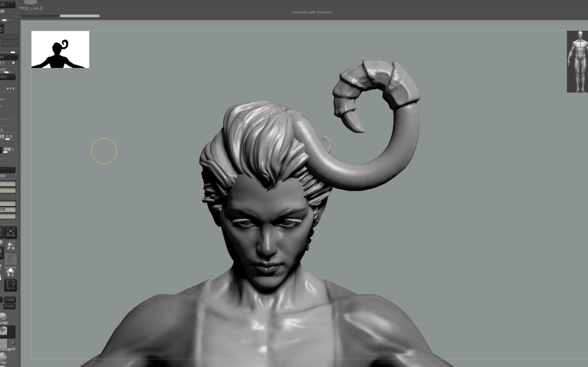
Task: Select the Clay brush
Action: pyautogui.click(x=3, y=358)
